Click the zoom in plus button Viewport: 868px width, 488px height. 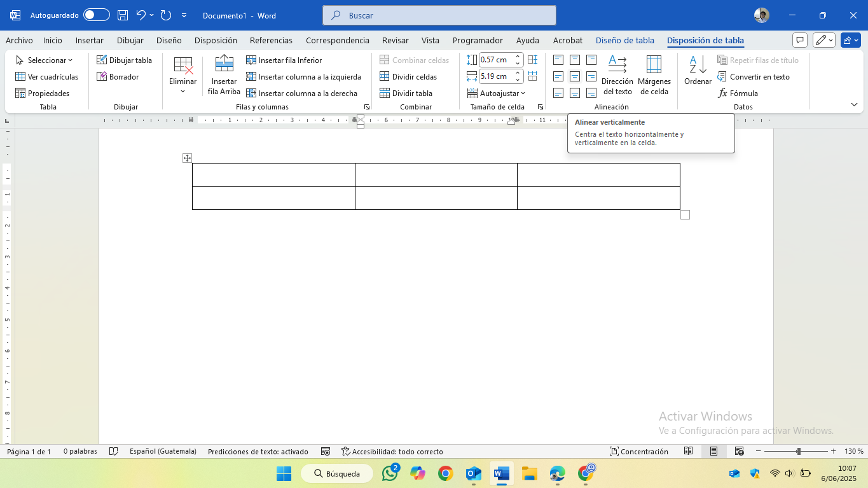[833, 451]
